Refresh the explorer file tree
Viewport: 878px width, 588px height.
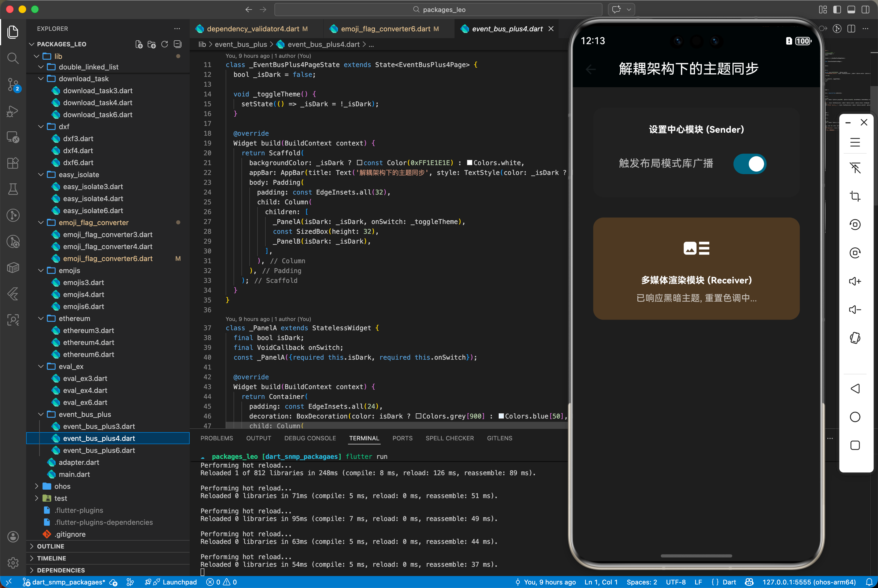164,44
